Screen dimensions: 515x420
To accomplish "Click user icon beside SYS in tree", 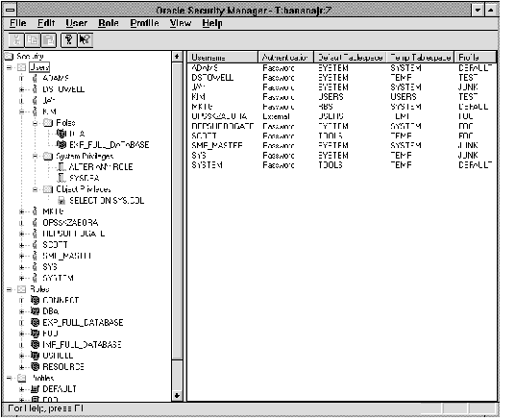I will tap(35, 267).
